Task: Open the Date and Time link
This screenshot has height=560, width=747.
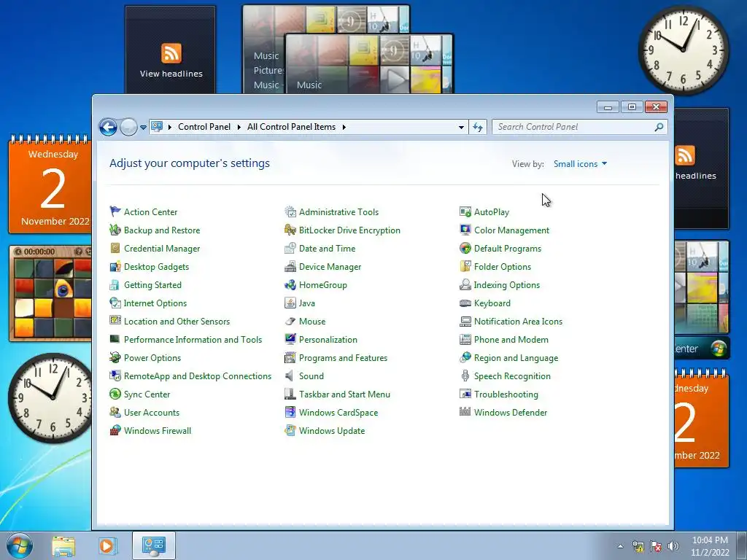Action: [x=328, y=248]
